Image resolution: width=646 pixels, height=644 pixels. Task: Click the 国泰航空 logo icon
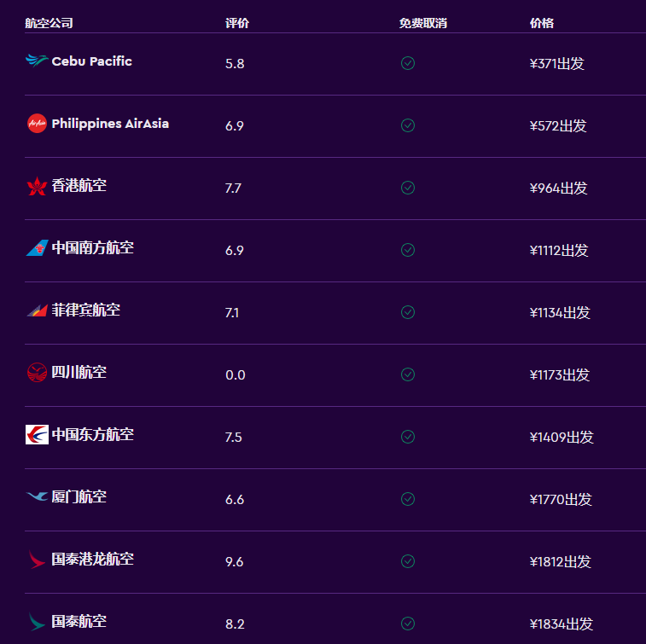click(37, 622)
